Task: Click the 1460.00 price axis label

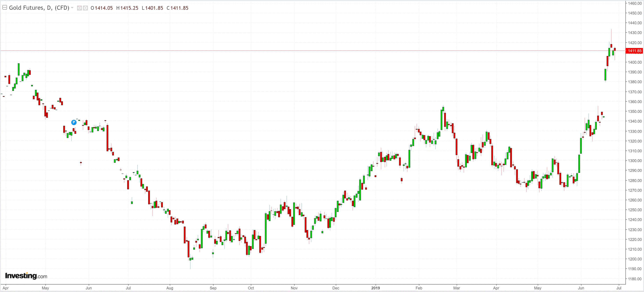Action: (x=635, y=3)
